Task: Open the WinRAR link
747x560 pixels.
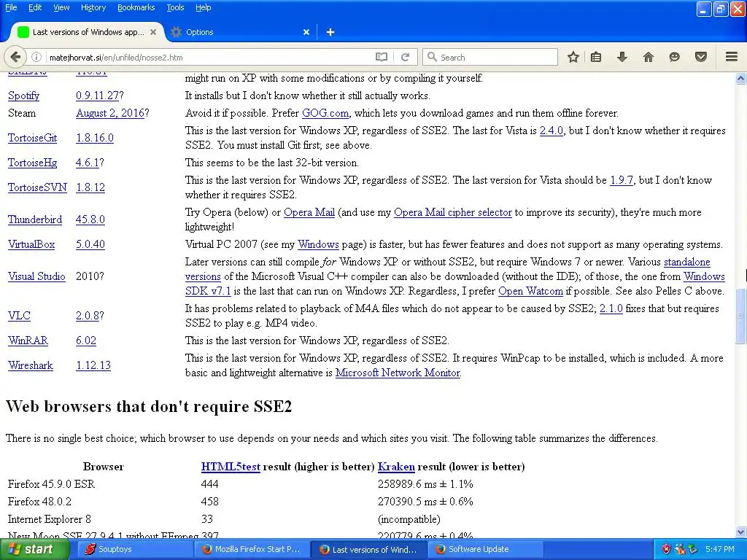Action: (x=28, y=341)
